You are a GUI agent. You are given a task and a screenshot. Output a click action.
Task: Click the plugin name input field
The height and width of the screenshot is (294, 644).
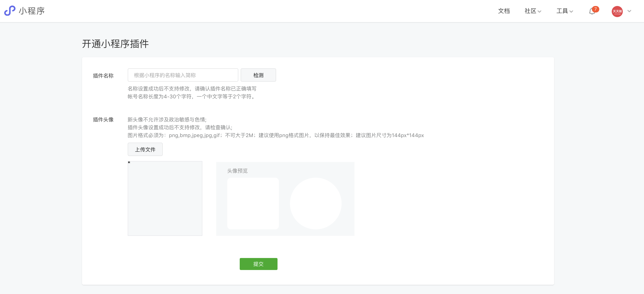183,75
